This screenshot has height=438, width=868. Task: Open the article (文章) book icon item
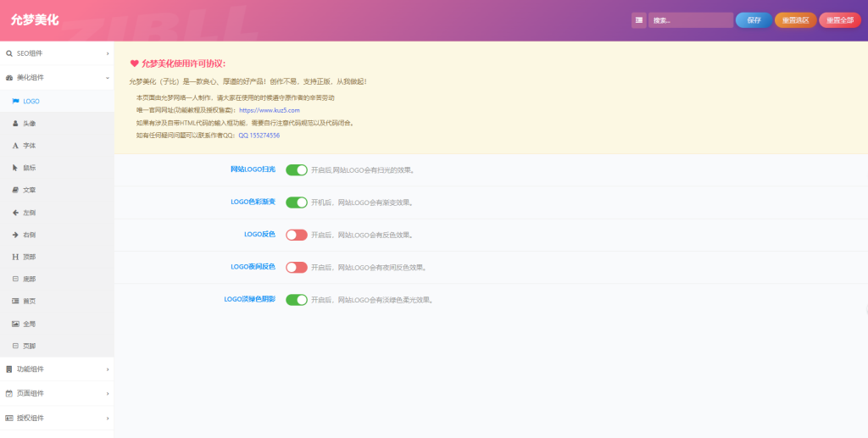[15, 190]
